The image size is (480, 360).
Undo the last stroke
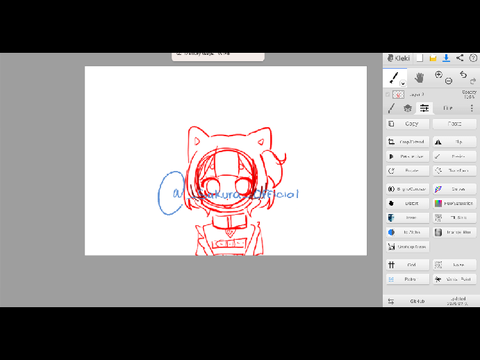point(463,74)
